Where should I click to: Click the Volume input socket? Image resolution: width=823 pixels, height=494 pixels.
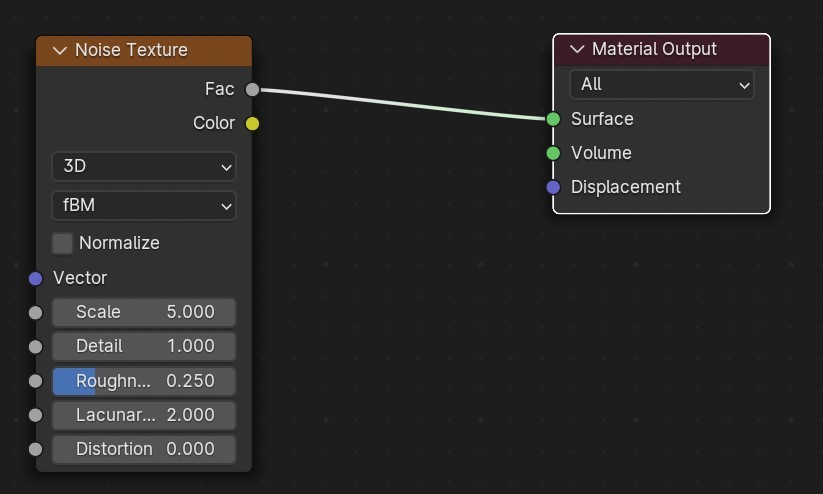tap(553, 153)
